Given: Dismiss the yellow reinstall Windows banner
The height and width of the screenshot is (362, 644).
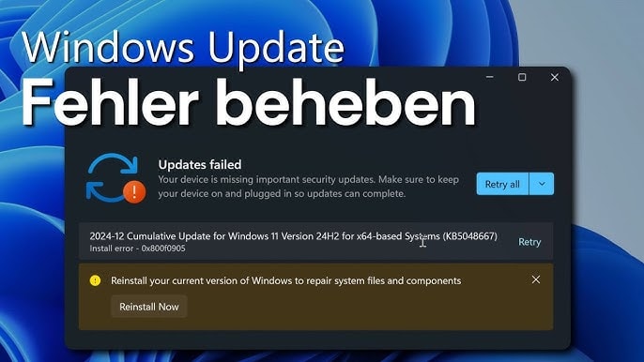Looking at the screenshot, I should pyautogui.click(x=535, y=279).
